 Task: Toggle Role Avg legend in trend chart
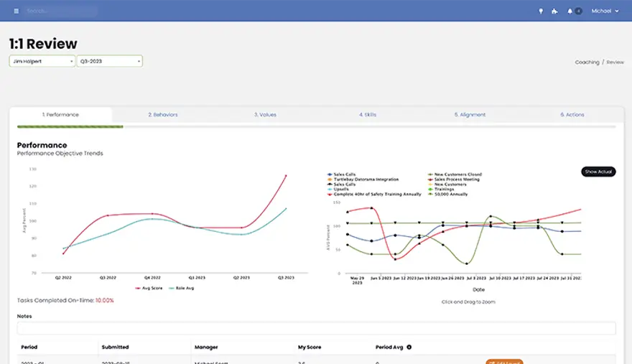coord(182,288)
